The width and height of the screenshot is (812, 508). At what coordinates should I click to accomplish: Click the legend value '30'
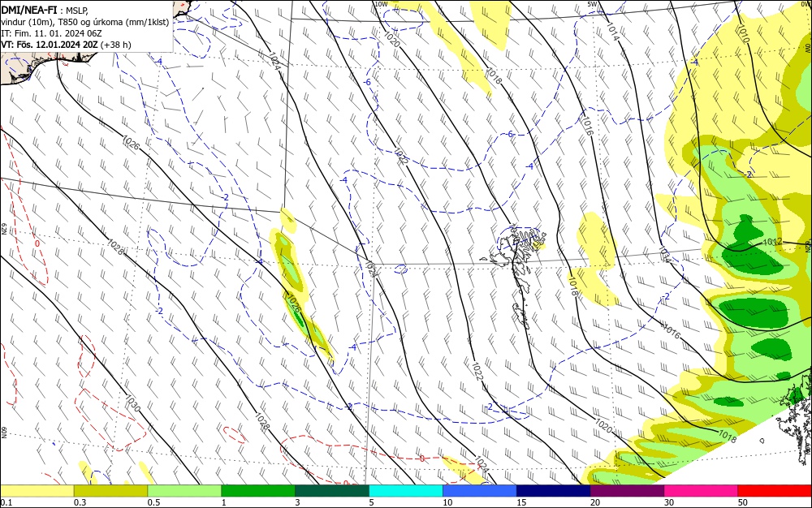669,502
